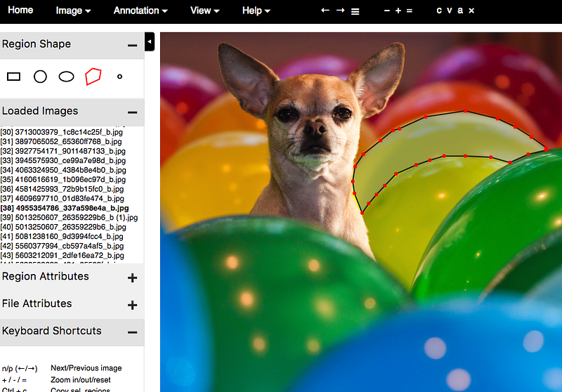Expand the File Attributes panel
The height and width of the screenshot is (392, 562).
pos(132,305)
